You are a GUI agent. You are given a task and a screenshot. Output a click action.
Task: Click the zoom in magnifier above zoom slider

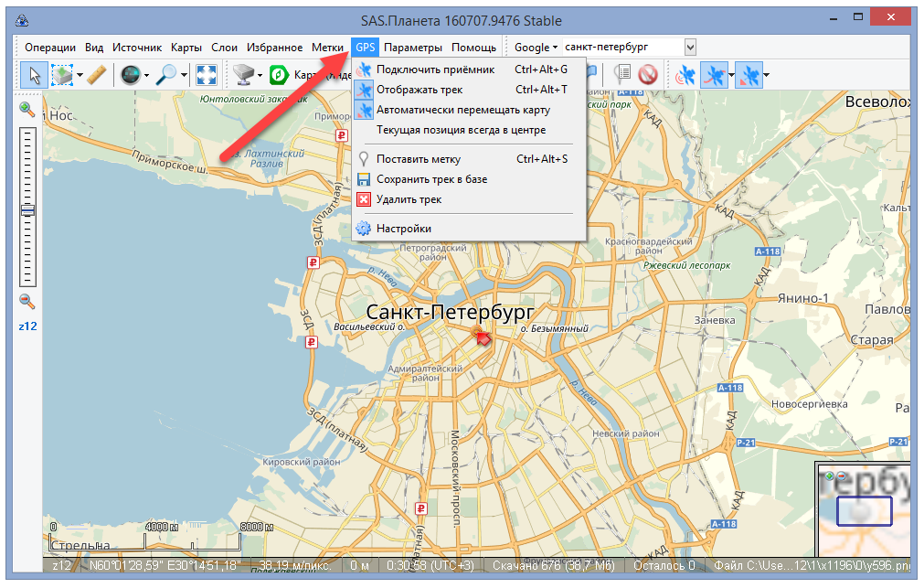point(27,110)
